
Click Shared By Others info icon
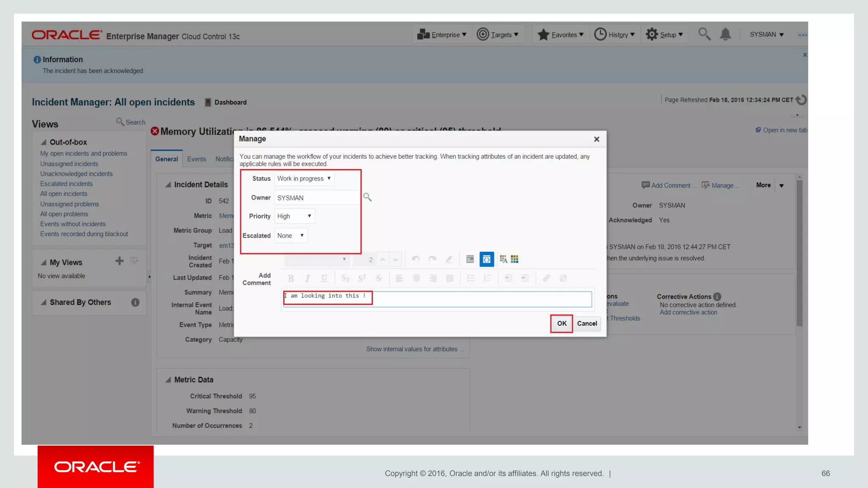pos(135,302)
